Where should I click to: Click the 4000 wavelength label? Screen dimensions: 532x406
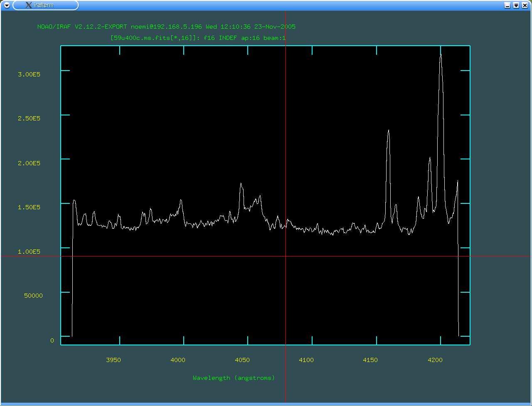178,360
